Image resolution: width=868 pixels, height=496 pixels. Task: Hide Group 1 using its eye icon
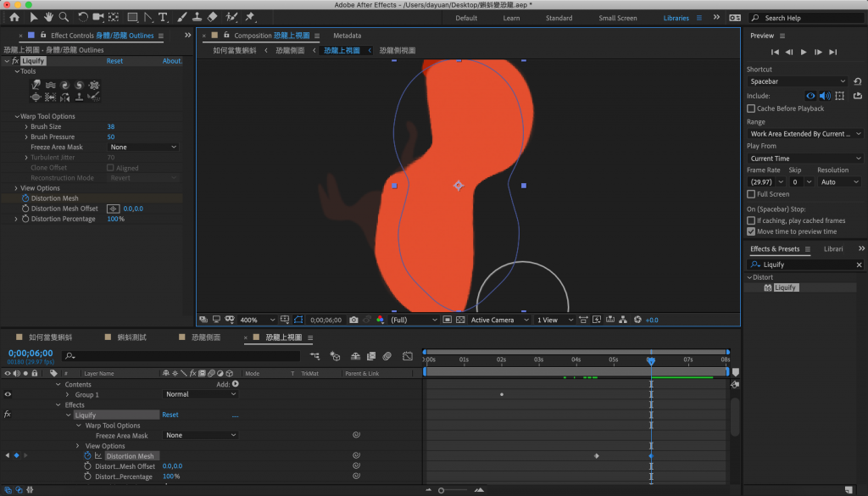point(8,394)
